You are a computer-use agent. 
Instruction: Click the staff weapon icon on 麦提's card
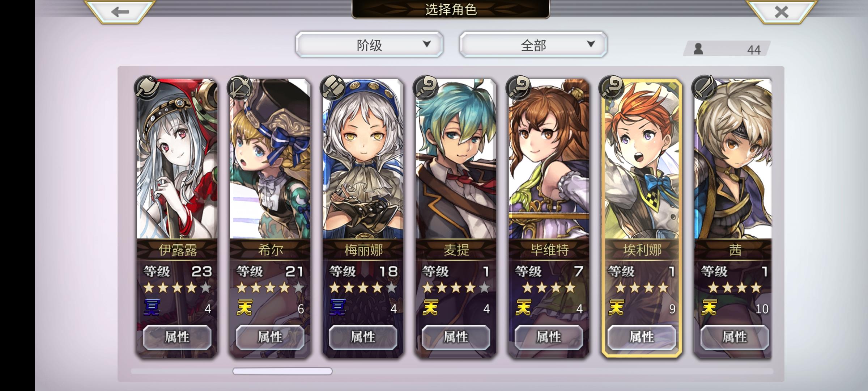coord(425,88)
